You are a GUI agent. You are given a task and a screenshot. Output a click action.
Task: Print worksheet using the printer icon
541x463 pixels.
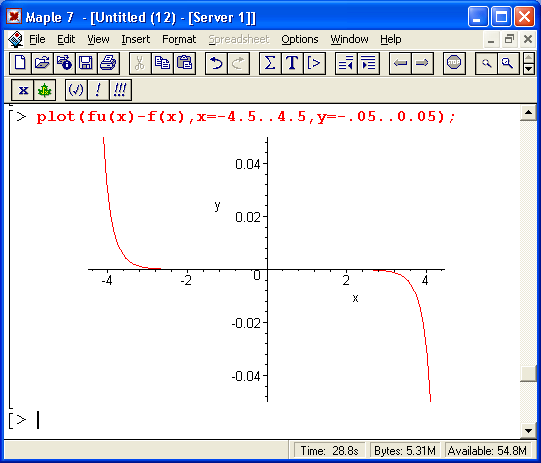[x=108, y=63]
